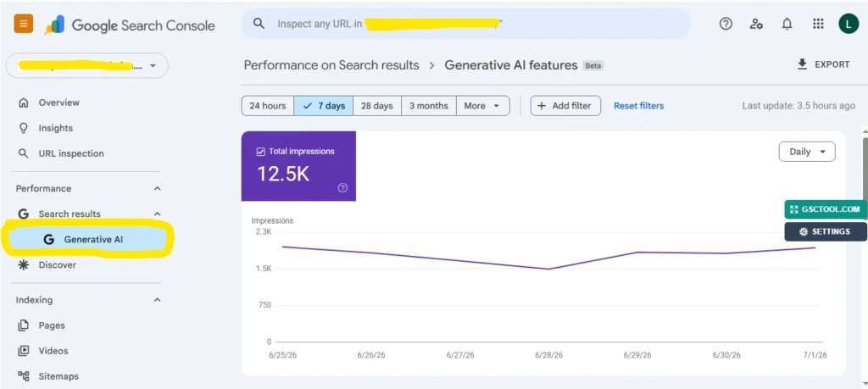Click the Discover asterisk icon
This screenshot has width=868, height=389.
(23, 264)
